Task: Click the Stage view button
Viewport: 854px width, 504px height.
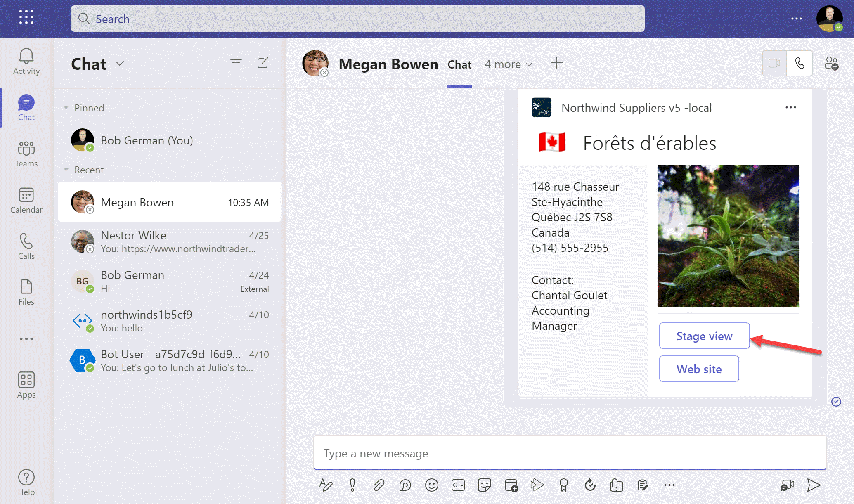Action: tap(704, 336)
